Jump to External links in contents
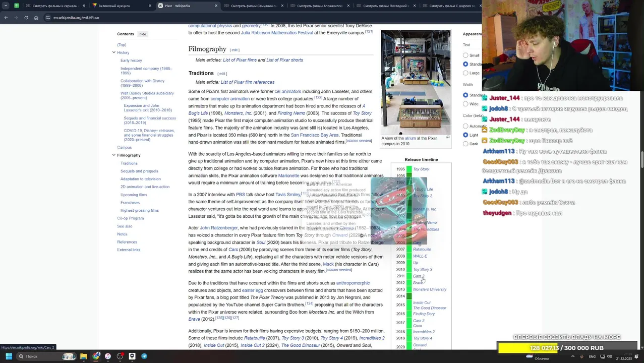Screen dimensions: 644x363 pos(129,250)
